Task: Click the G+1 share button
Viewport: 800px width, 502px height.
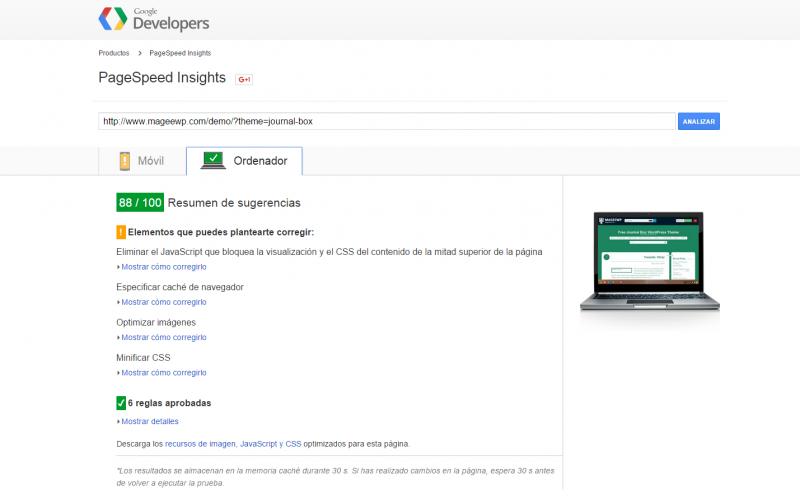Action: coord(244,80)
